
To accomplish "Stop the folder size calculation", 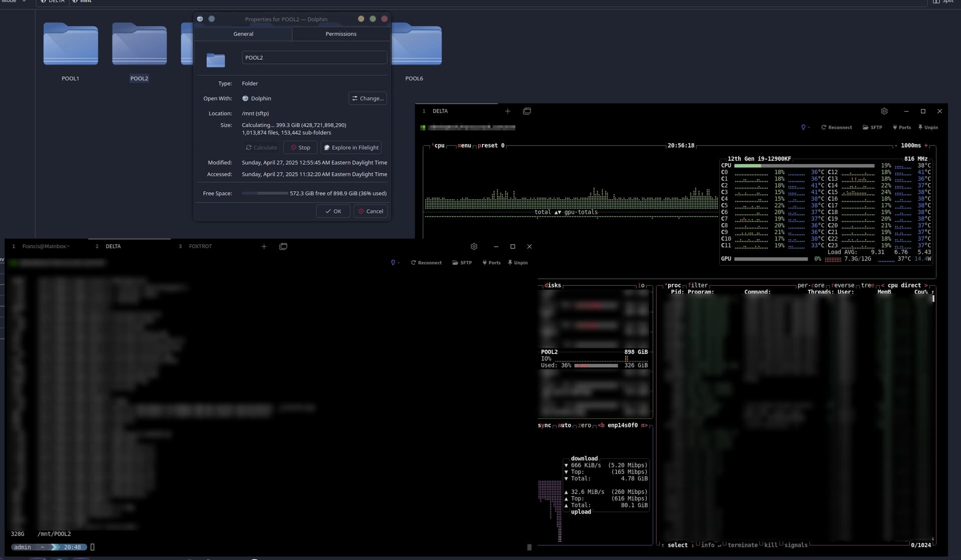I will pos(300,148).
